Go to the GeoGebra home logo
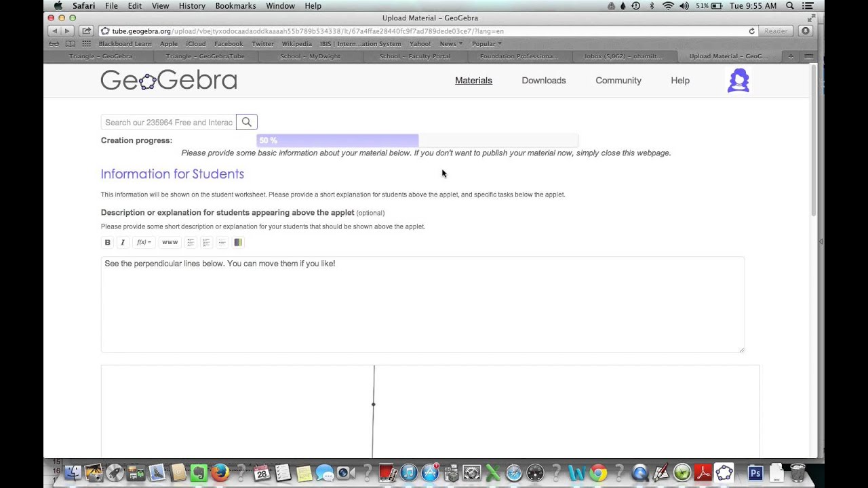 point(169,81)
